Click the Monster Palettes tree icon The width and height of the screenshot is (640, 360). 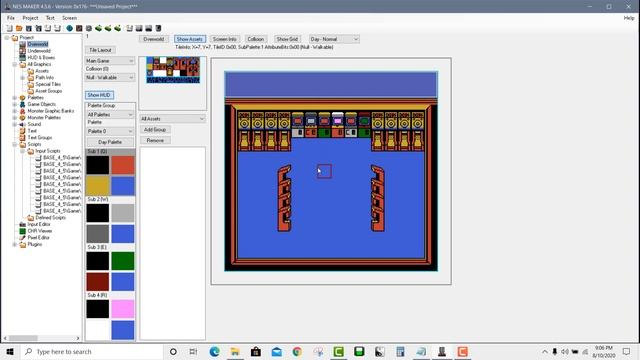point(22,118)
